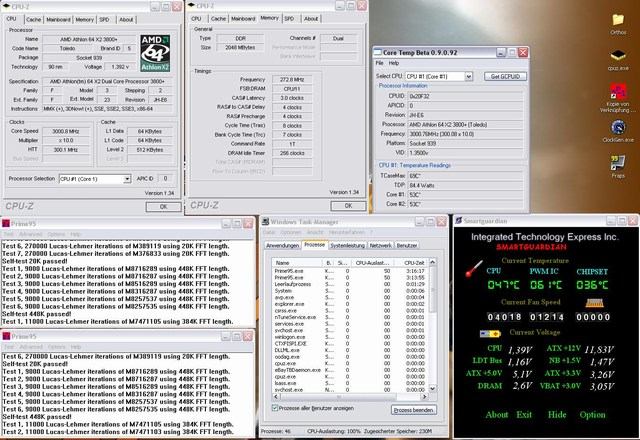
Task: Click the memory Frequency value 272.8 MHz
Action: coord(292,80)
